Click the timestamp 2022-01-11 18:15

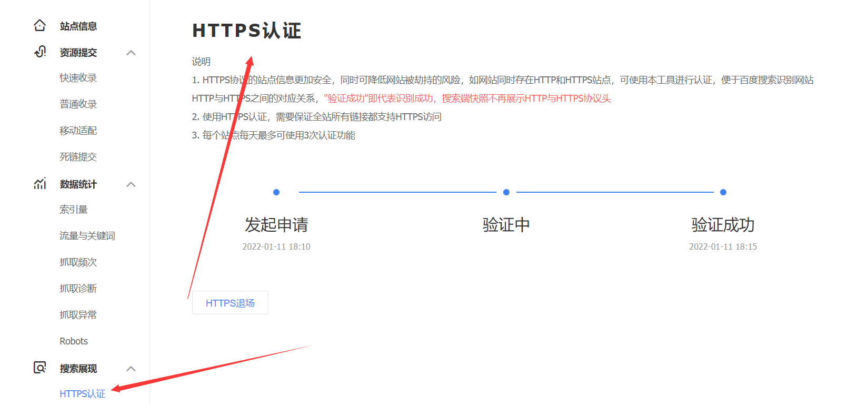tap(723, 246)
